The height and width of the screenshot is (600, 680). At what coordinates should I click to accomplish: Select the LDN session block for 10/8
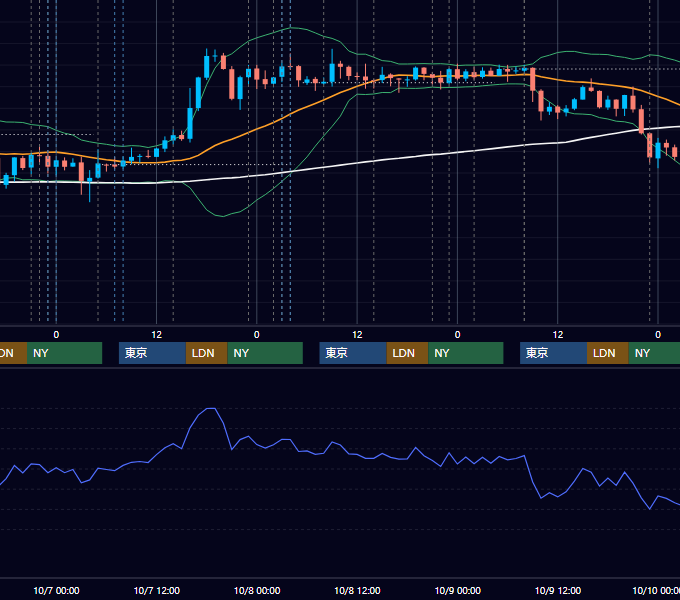pos(407,353)
